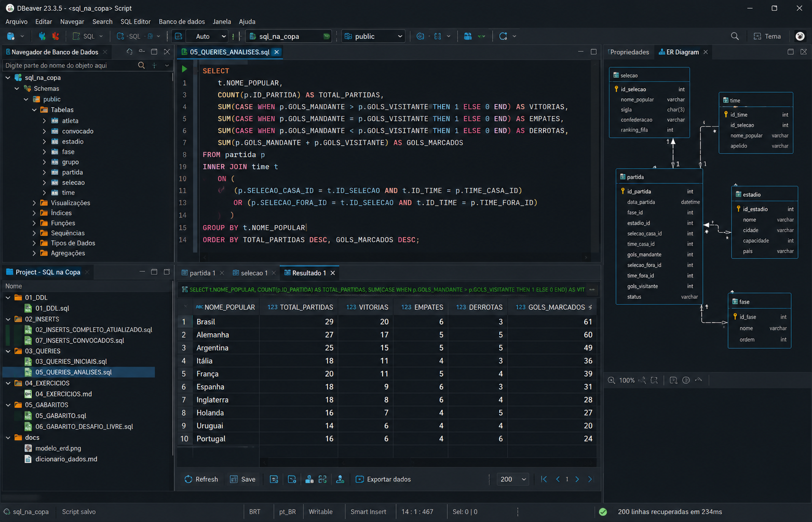Close the 05_QUERIES_ANALISES.sql editor tab
Image resolution: width=812 pixels, height=522 pixels.
pyautogui.click(x=277, y=52)
